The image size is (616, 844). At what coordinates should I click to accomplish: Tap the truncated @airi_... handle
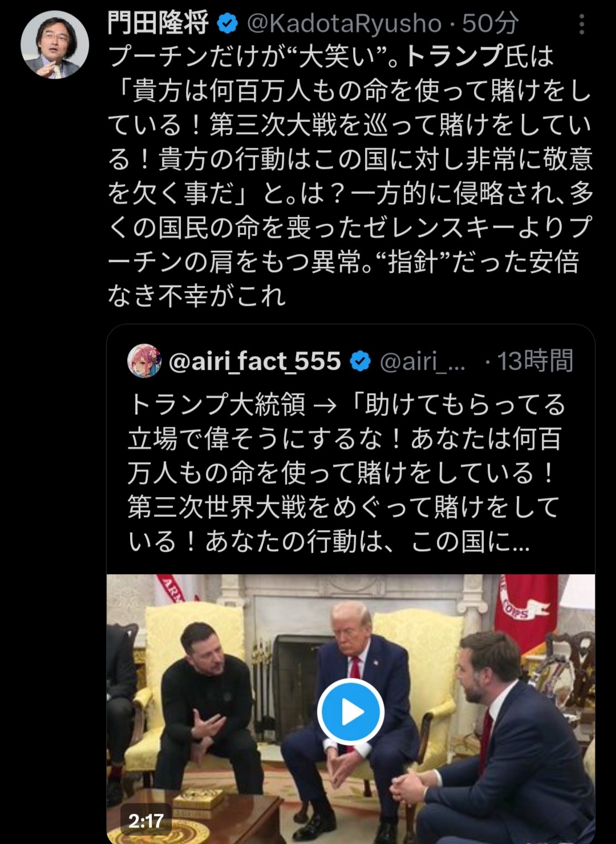click(423, 361)
